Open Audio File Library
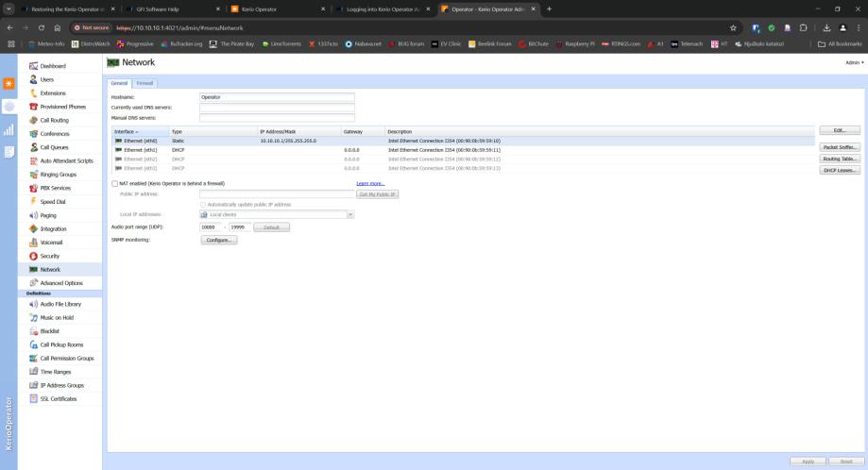This screenshot has height=470, width=868. (60, 304)
